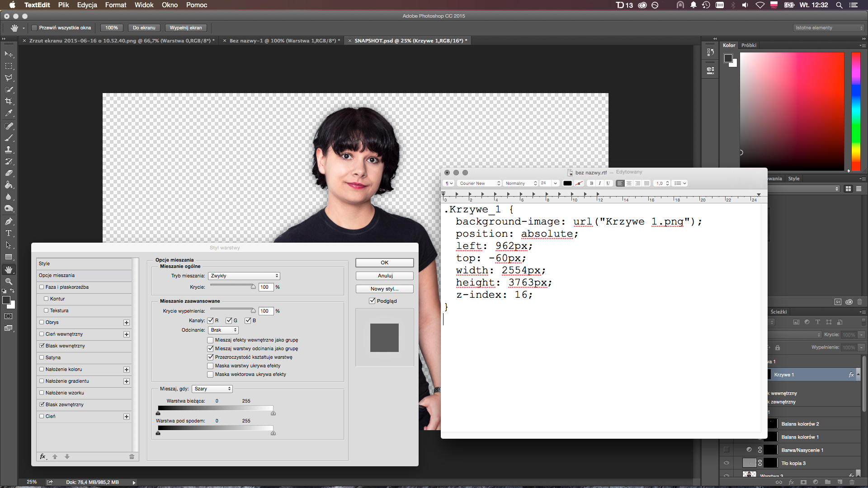Select the Paint Bucket tool
This screenshot has height=488, width=868.
[9, 185]
